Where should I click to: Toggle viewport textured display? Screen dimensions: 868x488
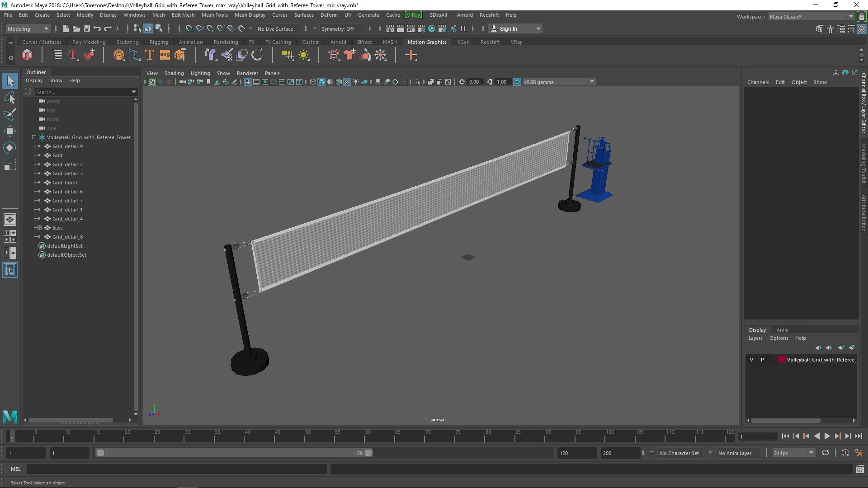point(347,82)
